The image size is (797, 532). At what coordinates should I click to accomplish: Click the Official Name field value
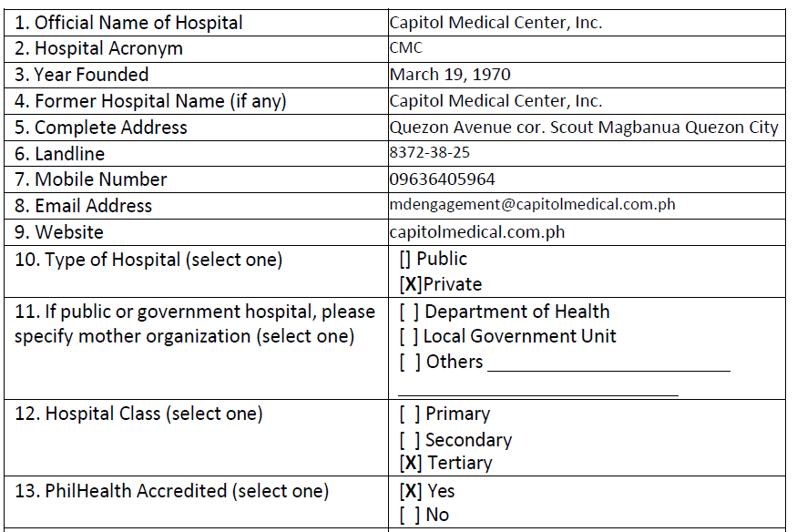pos(496,23)
